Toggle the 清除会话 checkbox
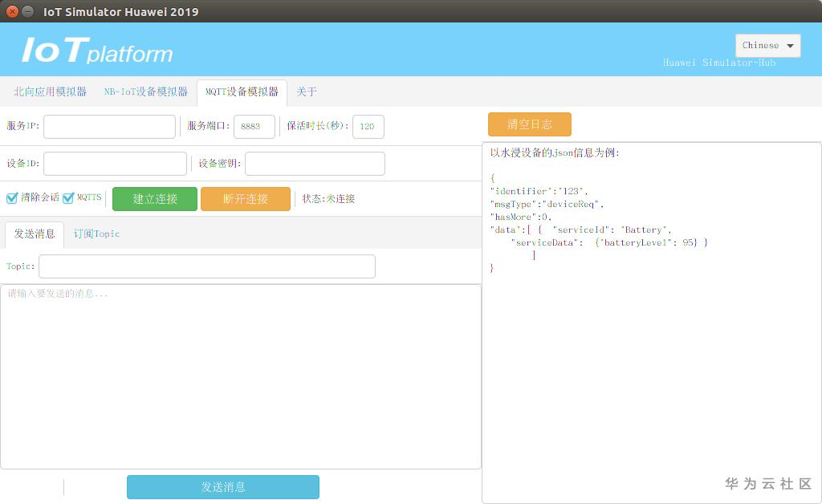The width and height of the screenshot is (822, 504). click(12, 198)
